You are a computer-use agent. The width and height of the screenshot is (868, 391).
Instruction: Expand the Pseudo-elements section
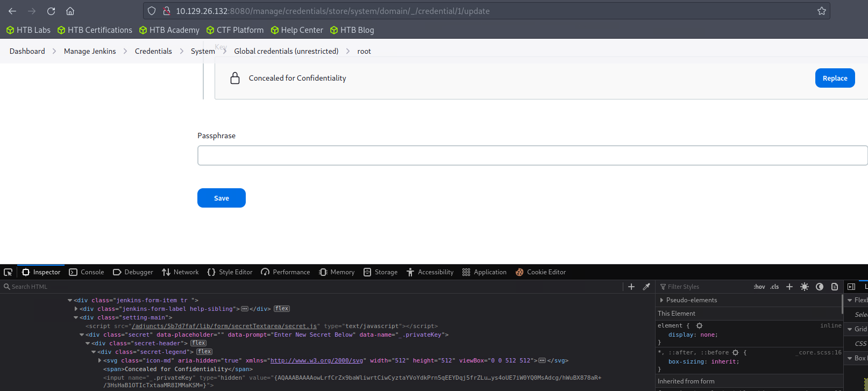[661, 300]
